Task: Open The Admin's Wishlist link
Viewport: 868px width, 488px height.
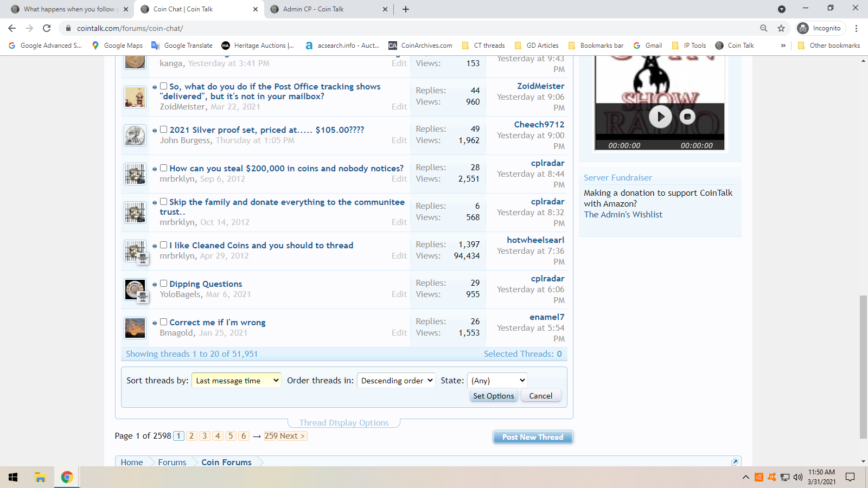Action: [x=623, y=215]
